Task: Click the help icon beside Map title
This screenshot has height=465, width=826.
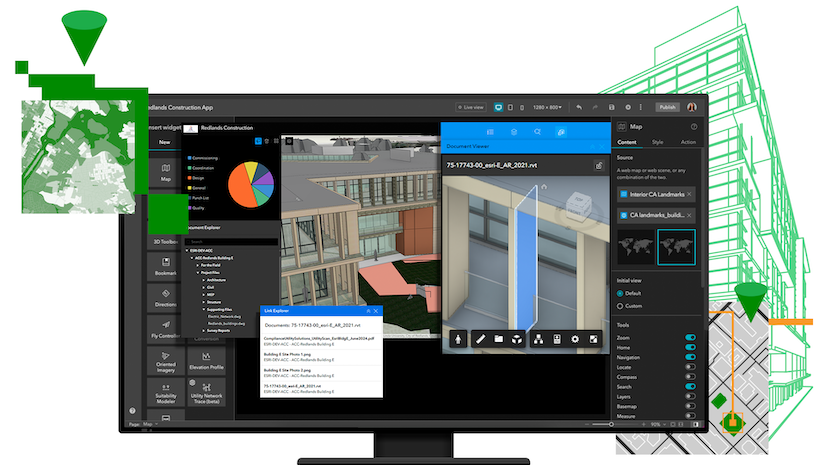Action: [694, 127]
